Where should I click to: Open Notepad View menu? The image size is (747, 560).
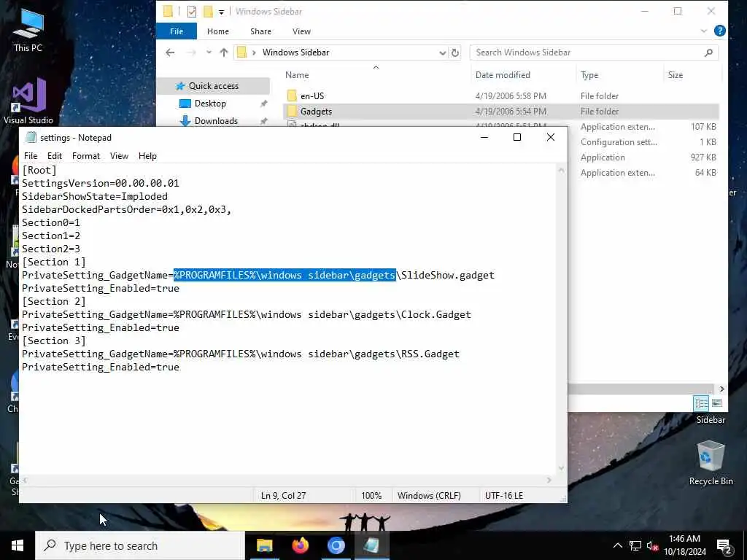pyautogui.click(x=119, y=156)
